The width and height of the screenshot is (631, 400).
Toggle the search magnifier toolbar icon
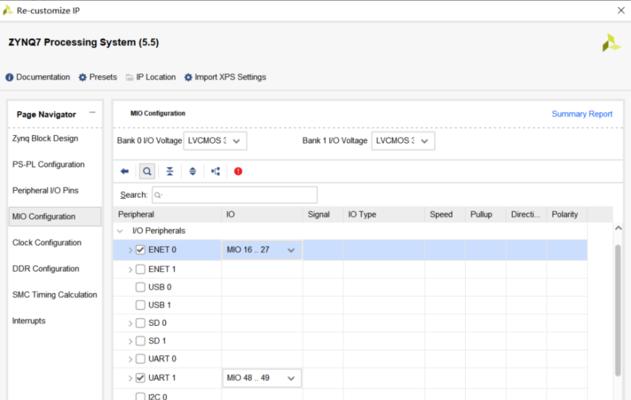[x=147, y=171]
